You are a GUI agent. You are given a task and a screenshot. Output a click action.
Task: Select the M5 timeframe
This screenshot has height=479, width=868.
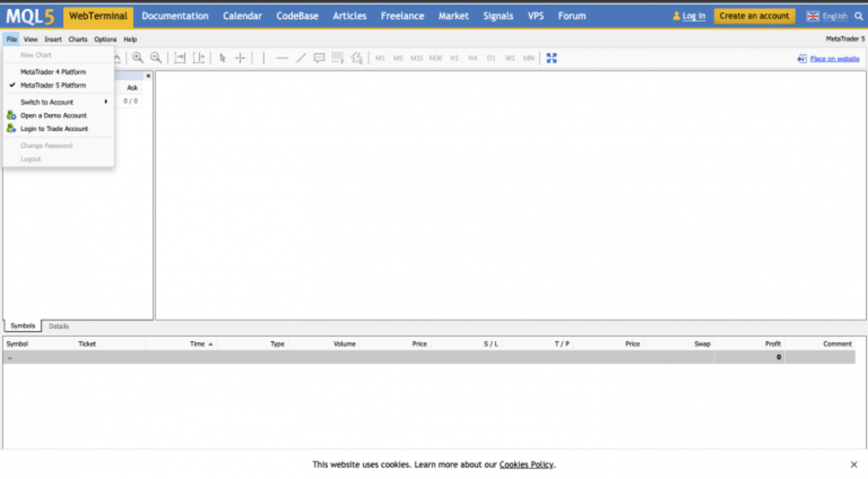coord(398,58)
